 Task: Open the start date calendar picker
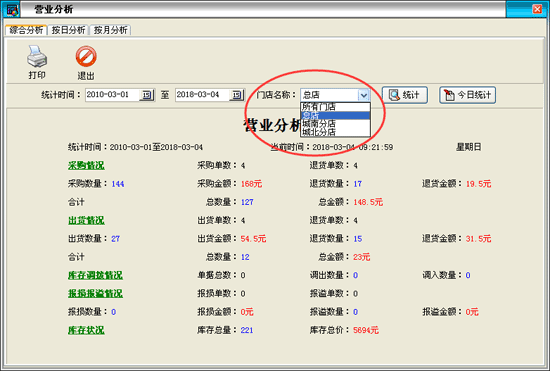(x=147, y=95)
